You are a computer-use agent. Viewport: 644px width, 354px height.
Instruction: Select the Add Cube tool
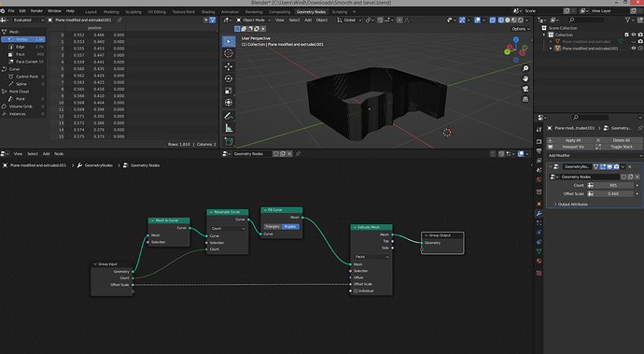coord(229,142)
